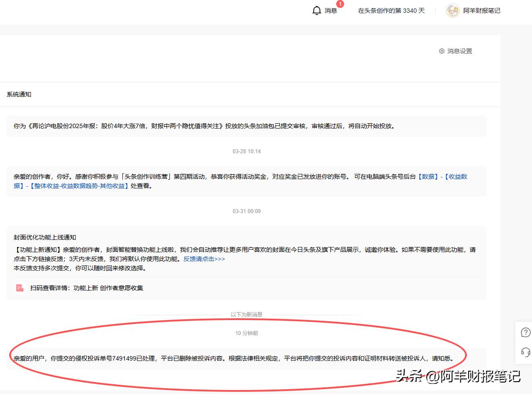Open the 消息 notification bell icon
The width and height of the screenshot is (532, 394).
[x=317, y=11]
